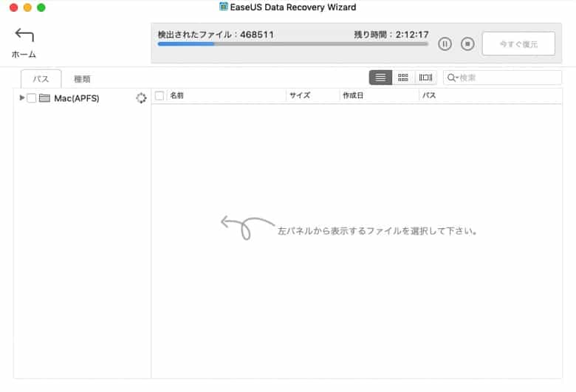Go back using the Home arrow icon
This screenshot has height=392, width=576.
click(x=24, y=35)
